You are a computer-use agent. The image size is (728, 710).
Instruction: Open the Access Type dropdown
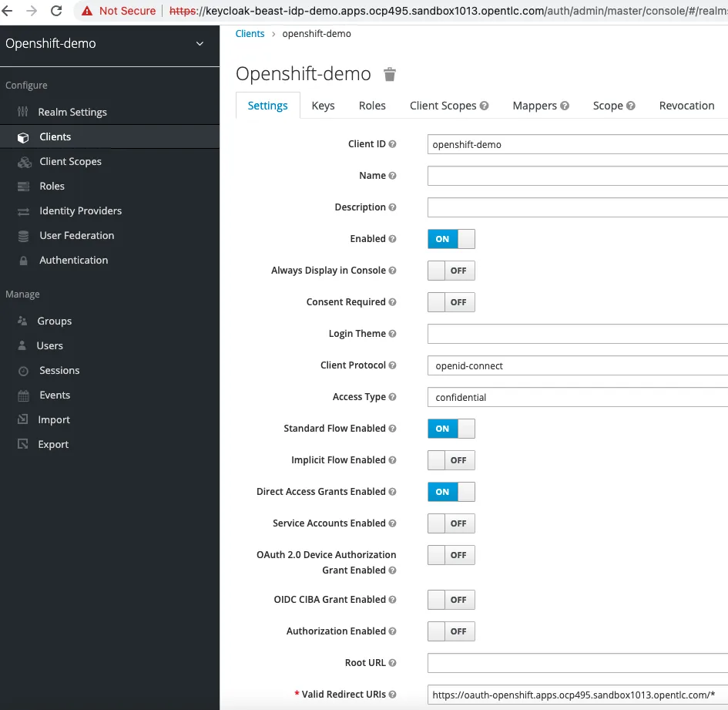click(578, 397)
